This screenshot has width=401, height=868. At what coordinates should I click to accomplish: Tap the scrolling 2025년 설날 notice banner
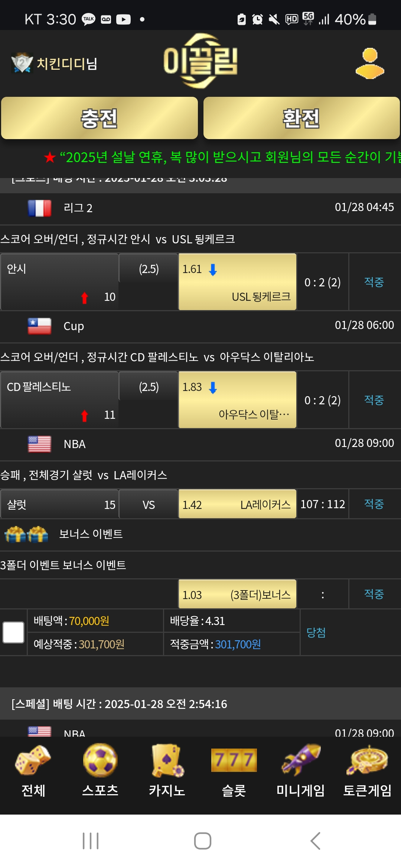click(x=222, y=158)
